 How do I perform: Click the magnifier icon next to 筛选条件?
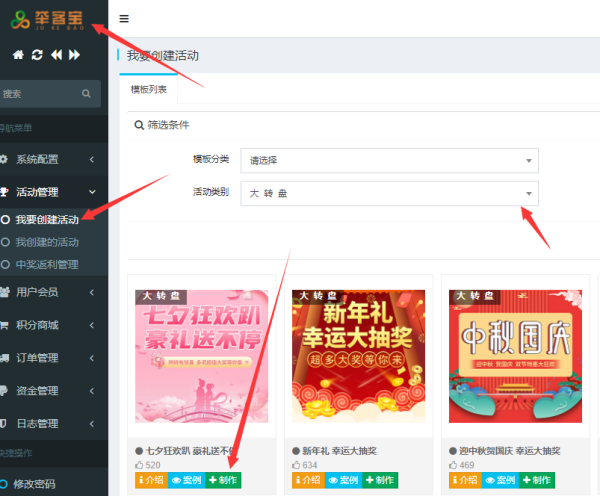pyautogui.click(x=139, y=125)
